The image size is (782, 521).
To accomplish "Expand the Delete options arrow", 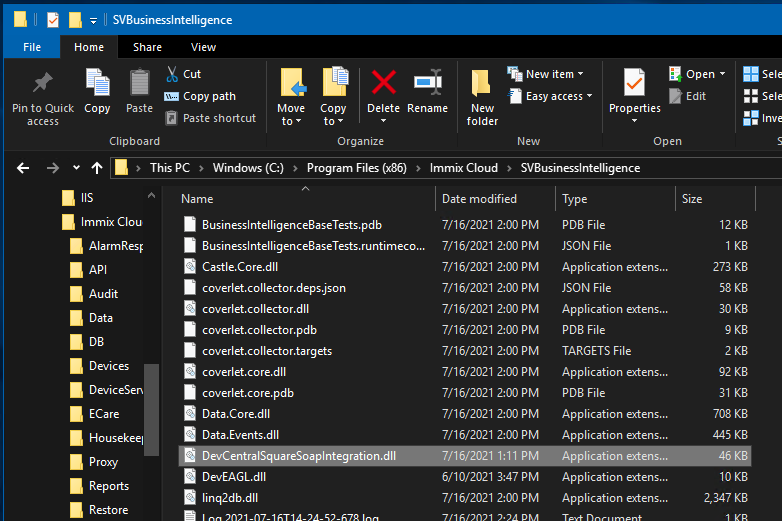I will click(384, 121).
